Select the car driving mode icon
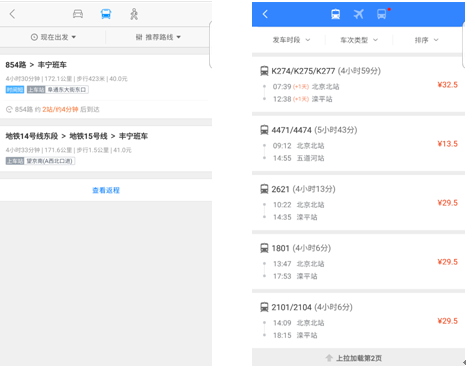This screenshot has width=466, height=368. tap(78, 14)
